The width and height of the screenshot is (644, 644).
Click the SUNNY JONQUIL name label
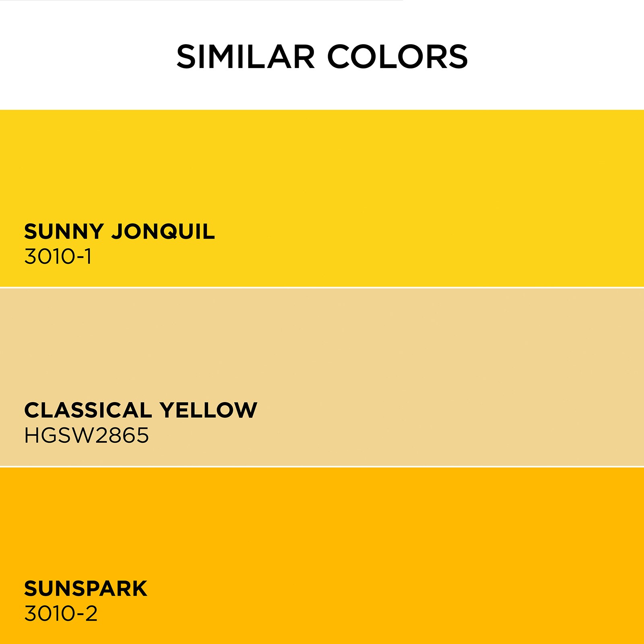[x=120, y=231]
